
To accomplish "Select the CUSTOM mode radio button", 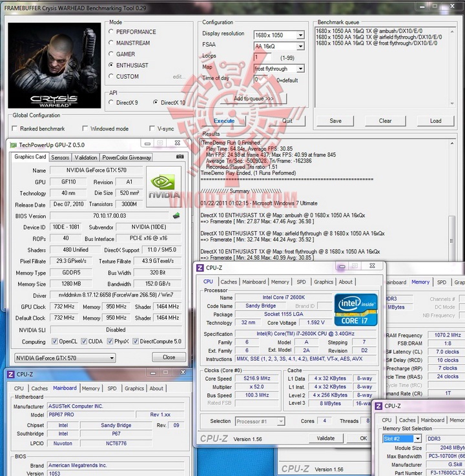I will [111, 76].
